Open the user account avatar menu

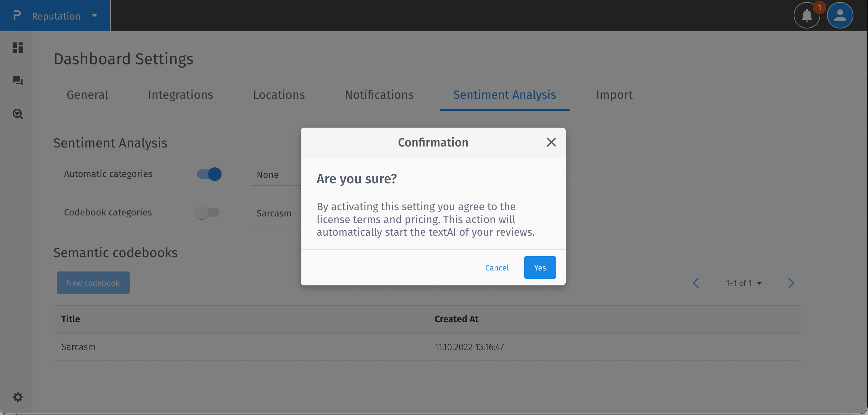[x=840, y=15]
